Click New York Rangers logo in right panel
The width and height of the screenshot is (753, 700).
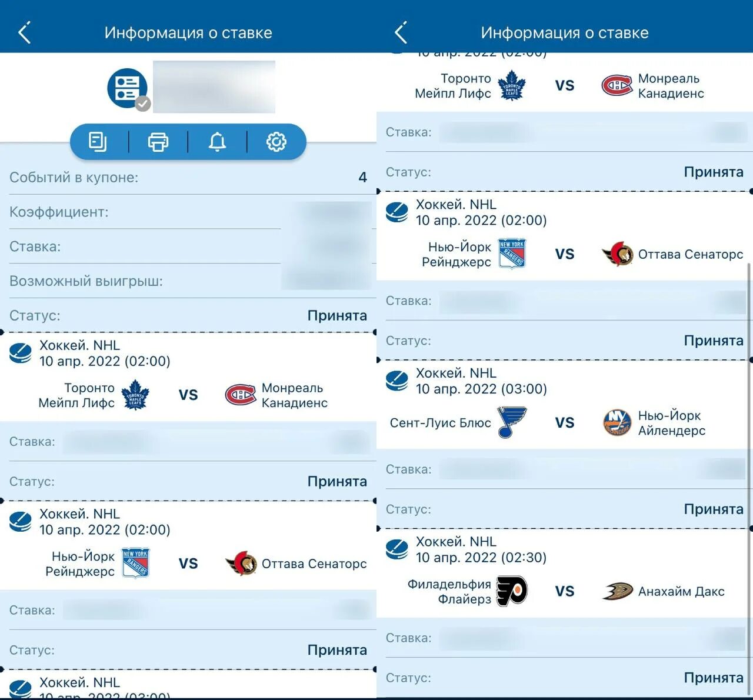pos(512,254)
